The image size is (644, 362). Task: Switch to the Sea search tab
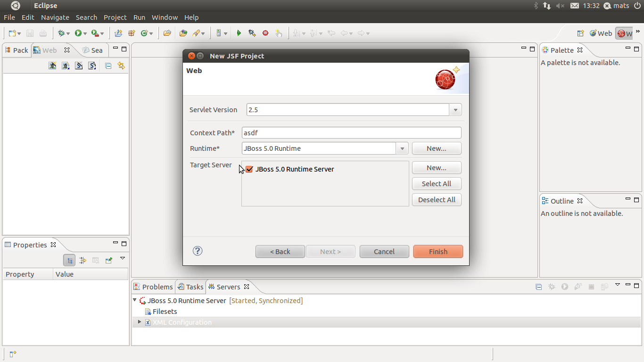[92, 50]
